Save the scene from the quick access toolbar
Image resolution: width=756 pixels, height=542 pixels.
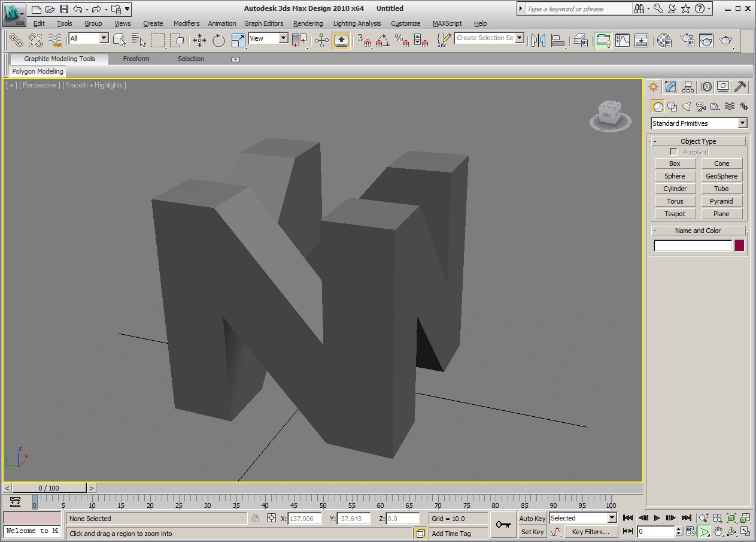[x=64, y=9]
